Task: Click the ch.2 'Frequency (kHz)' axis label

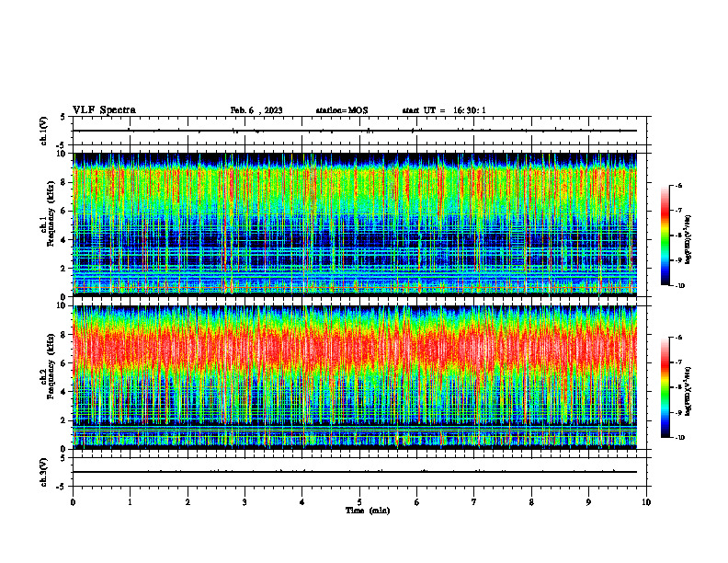Action: point(51,366)
